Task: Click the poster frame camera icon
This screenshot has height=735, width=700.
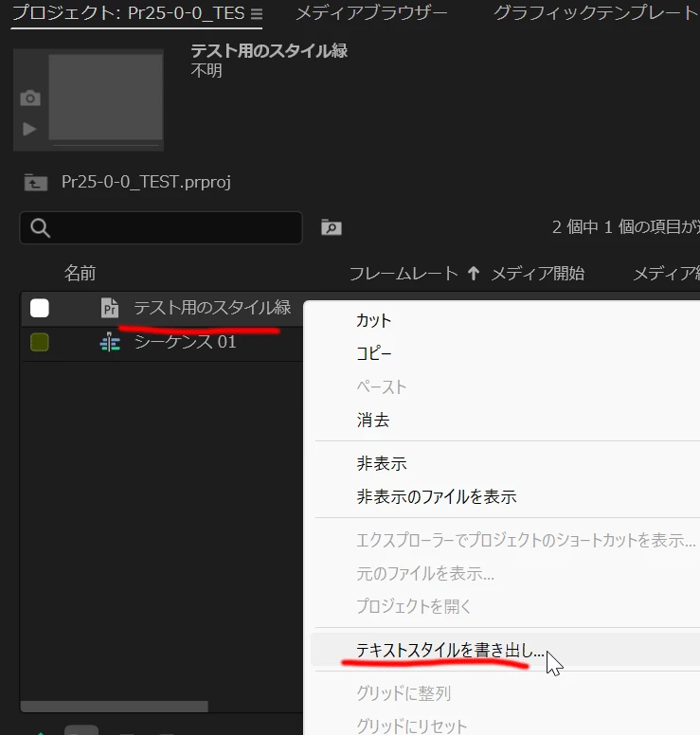Action: pos(30,98)
